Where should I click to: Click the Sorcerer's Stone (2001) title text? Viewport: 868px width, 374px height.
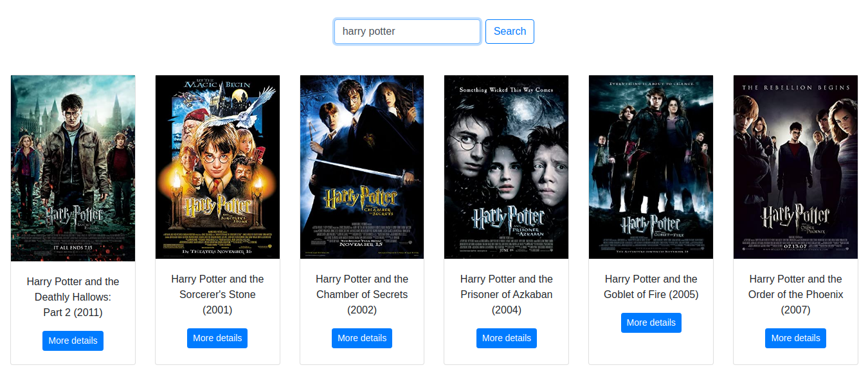pos(217,294)
